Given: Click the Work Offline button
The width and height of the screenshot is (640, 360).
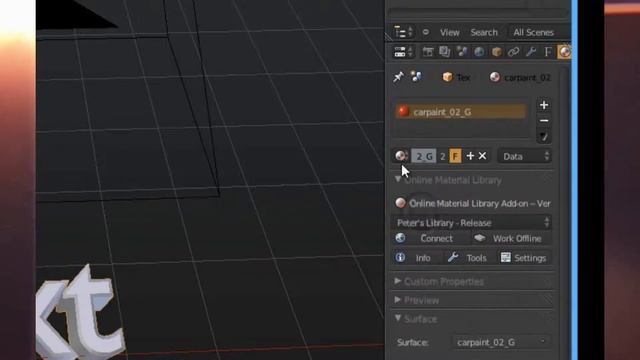Looking at the screenshot, I should click(x=511, y=238).
